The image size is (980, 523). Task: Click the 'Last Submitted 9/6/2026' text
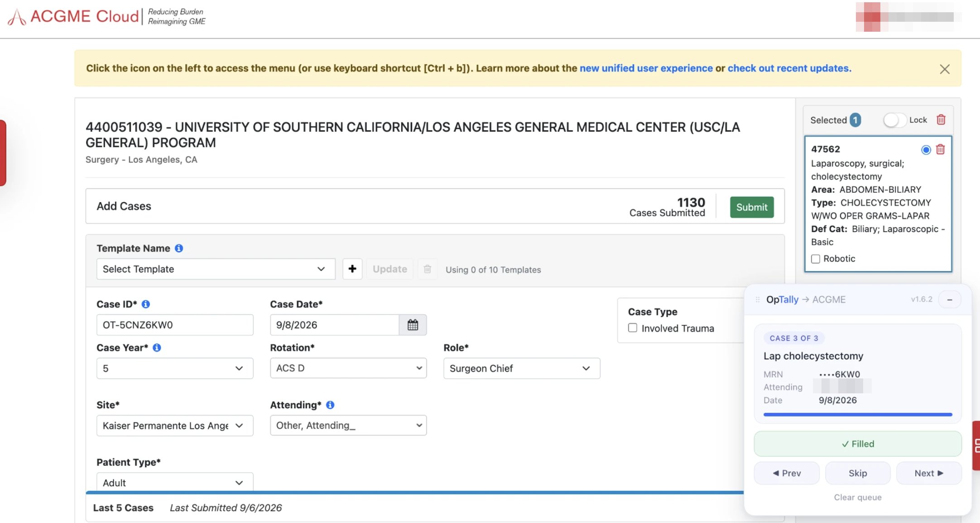point(226,508)
